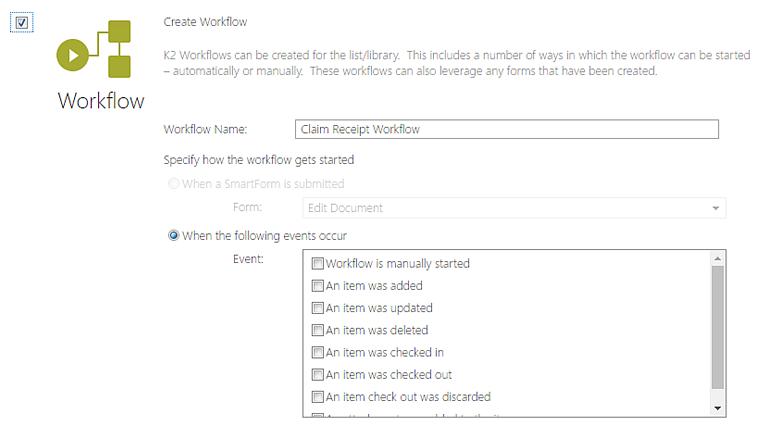758x426 pixels.
Task: Open the Form dropdown showing Edit Document
Action: point(514,208)
